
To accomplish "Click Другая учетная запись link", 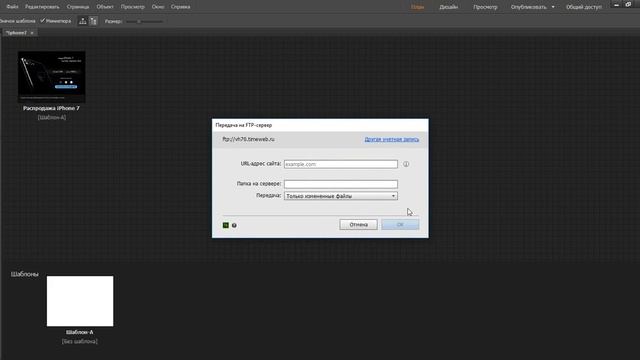I will [391, 139].
